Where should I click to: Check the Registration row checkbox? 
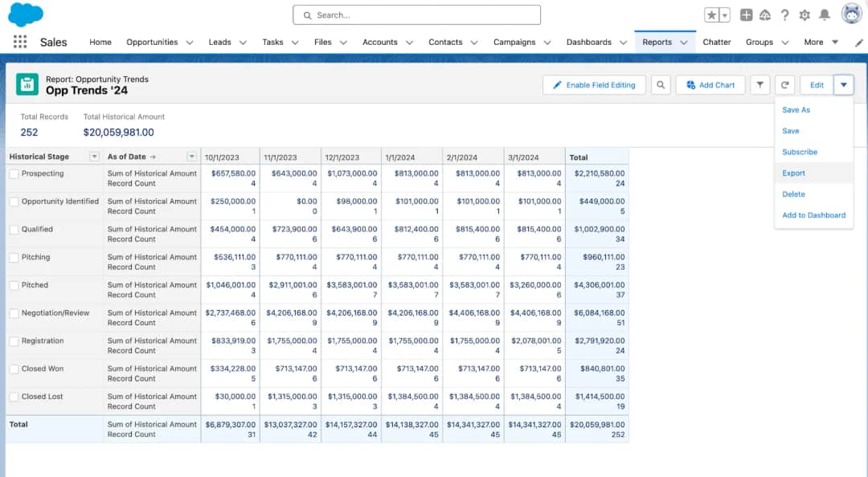(14, 340)
